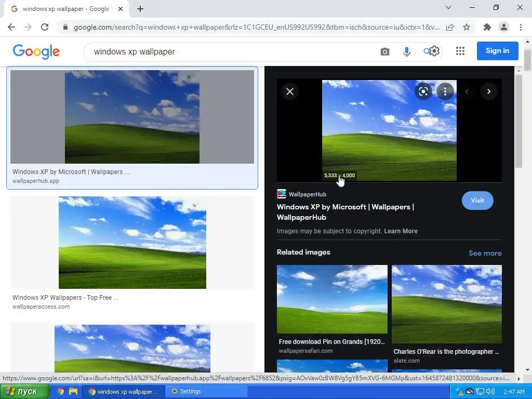
Task: Open Windows XP by Microsoft title link
Action: coord(345,212)
